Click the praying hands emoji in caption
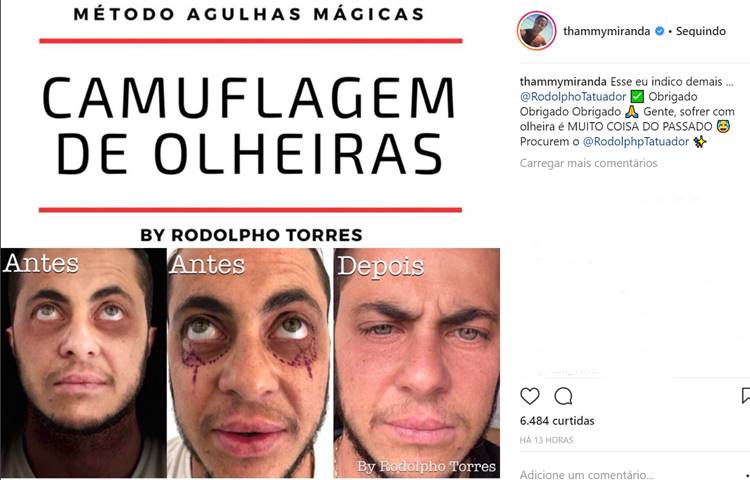The width and height of the screenshot is (750, 480). click(x=632, y=112)
